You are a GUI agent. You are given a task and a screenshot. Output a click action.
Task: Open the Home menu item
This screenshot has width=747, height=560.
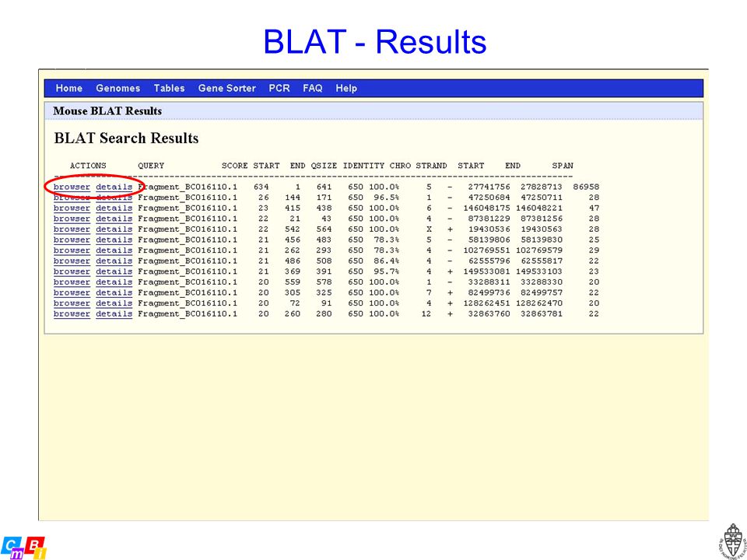click(x=69, y=88)
